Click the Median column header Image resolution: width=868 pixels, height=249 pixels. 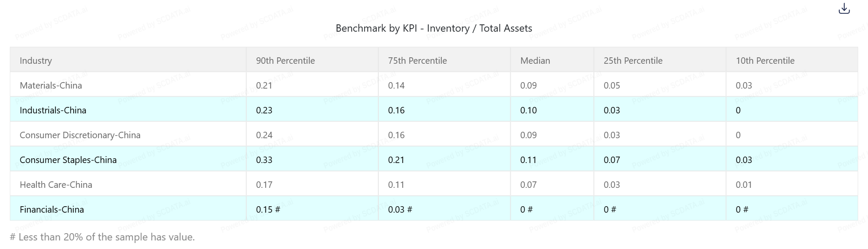click(x=535, y=61)
